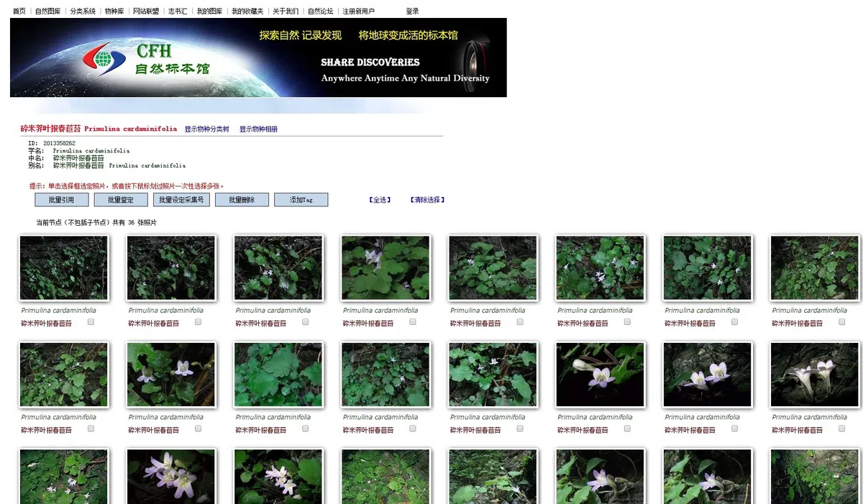
Task: Click the 显示物种分类树 link
Action: coord(206,129)
